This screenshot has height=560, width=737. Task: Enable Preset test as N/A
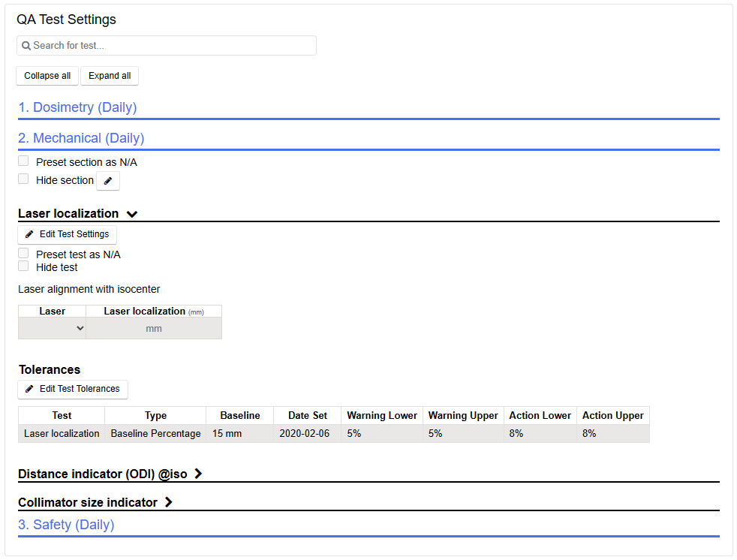[x=23, y=252]
